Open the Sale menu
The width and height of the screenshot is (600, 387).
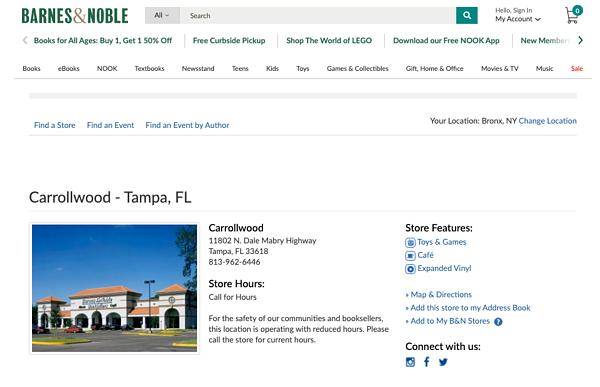coord(577,69)
